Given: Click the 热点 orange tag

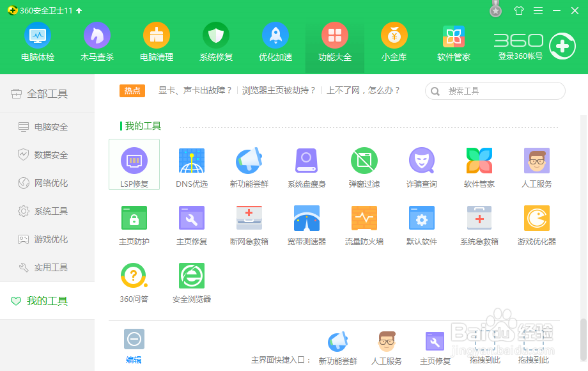Looking at the screenshot, I should coord(132,90).
